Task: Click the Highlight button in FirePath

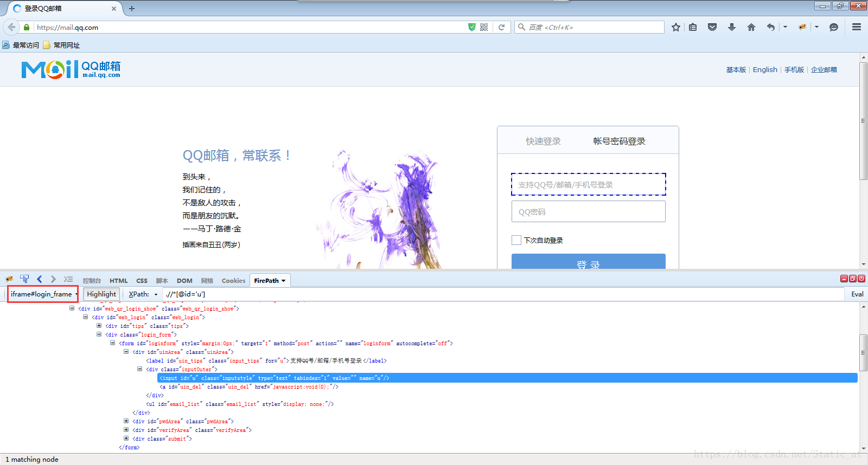Action: coord(101,294)
